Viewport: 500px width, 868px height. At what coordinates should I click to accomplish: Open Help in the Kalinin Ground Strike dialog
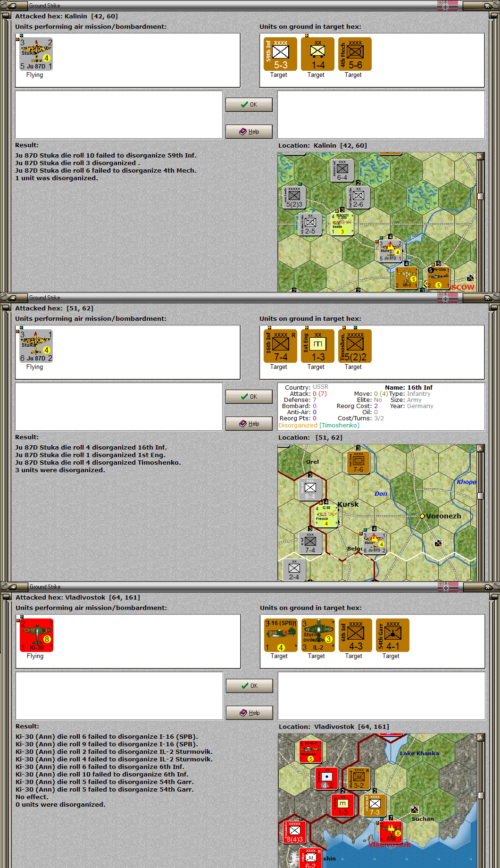click(249, 132)
